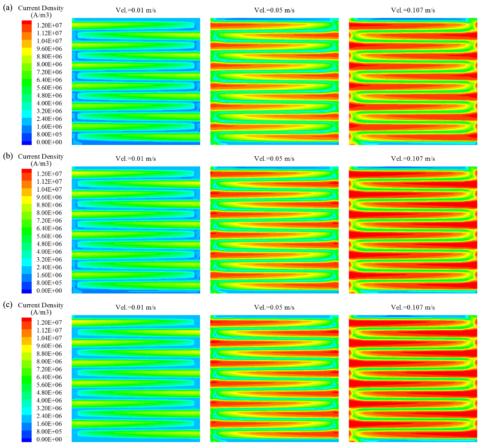Click panel (c) contour plot for Vel.=0.05 m/s
Screen dimensions: 482x448
[274, 378]
